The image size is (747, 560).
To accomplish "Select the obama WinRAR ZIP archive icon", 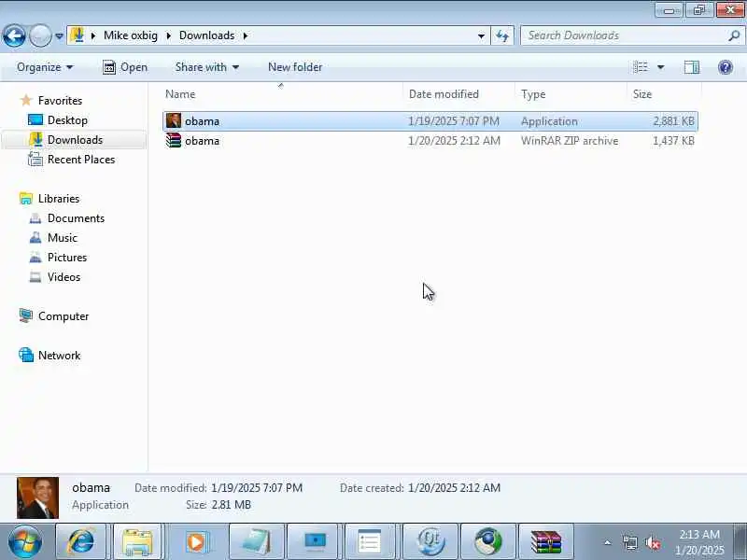I will (x=174, y=141).
